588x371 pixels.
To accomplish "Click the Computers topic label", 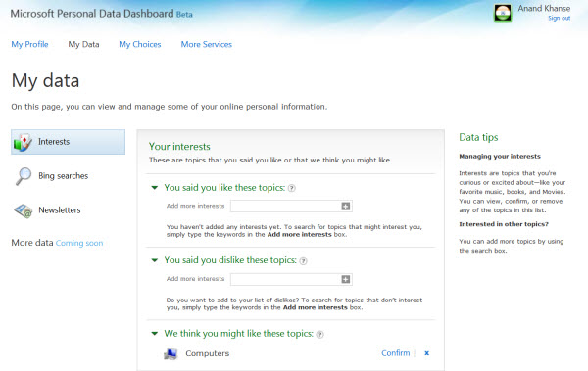I will coord(208,353).
